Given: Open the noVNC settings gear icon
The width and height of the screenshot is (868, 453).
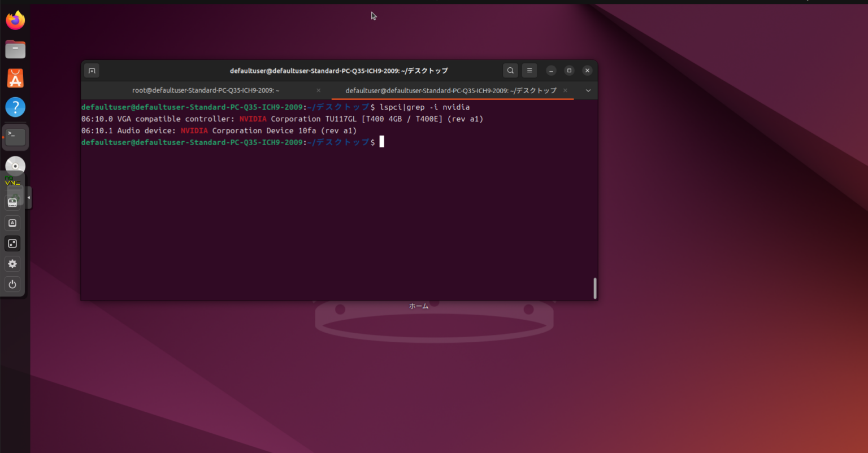Looking at the screenshot, I should pos(12,264).
